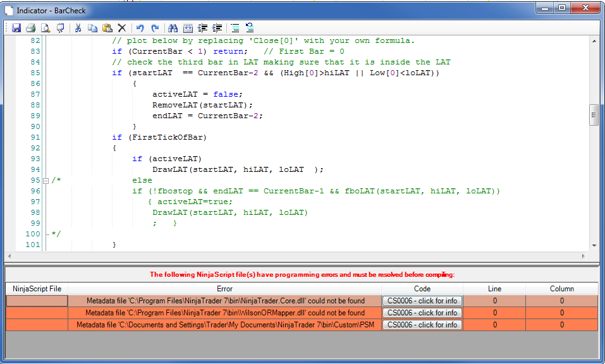Print the code with the printer icon

click(31, 28)
